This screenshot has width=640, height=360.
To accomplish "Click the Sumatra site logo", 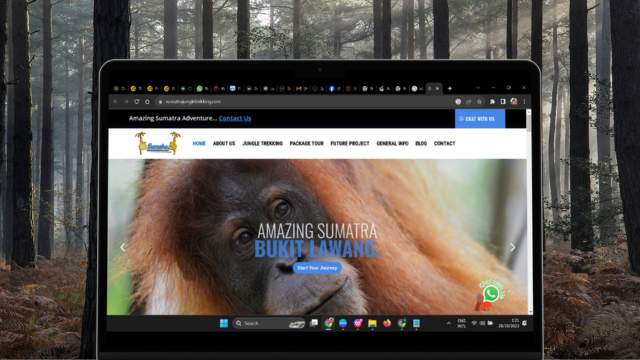I will point(158,143).
